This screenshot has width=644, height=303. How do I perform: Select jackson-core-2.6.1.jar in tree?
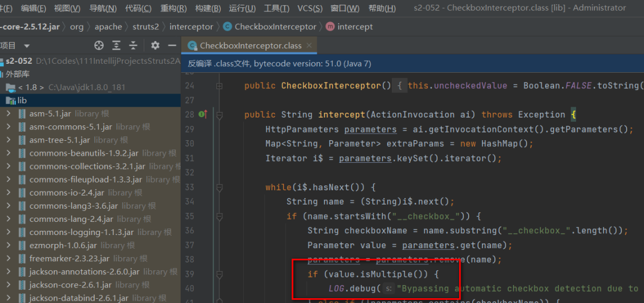pos(91,285)
